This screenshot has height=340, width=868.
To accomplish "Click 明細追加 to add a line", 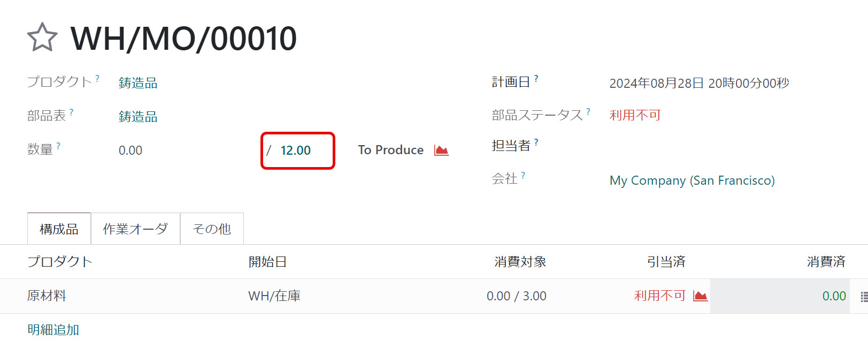I will pyautogui.click(x=53, y=329).
